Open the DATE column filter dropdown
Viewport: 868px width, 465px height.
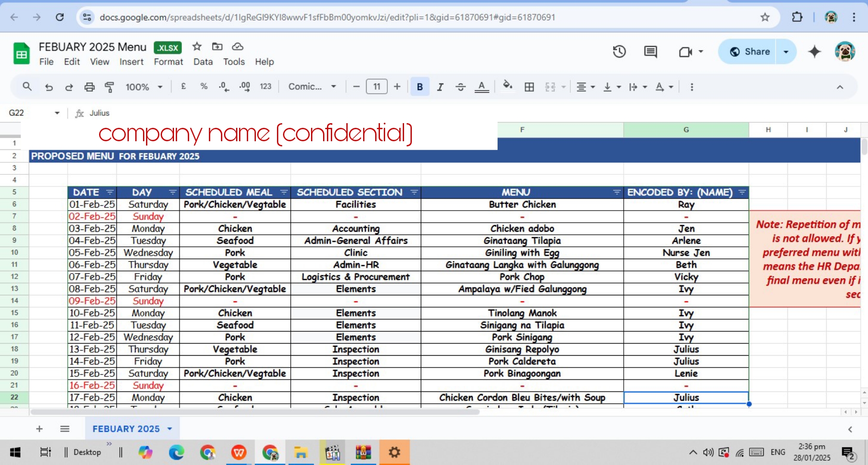tap(110, 192)
